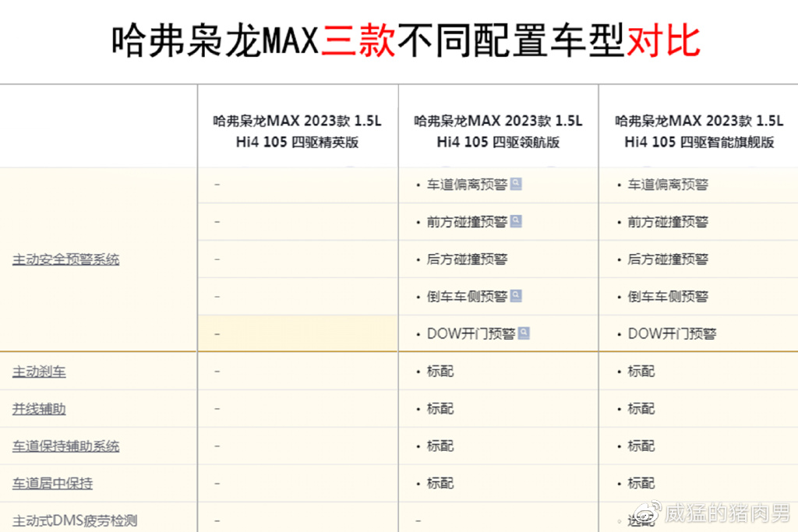Select 标配 for 车道居中保持 in 领航版

point(440,483)
